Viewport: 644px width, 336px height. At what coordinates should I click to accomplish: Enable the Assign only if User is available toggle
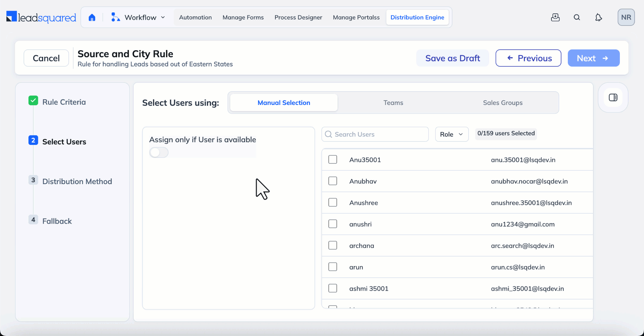tap(159, 152)
